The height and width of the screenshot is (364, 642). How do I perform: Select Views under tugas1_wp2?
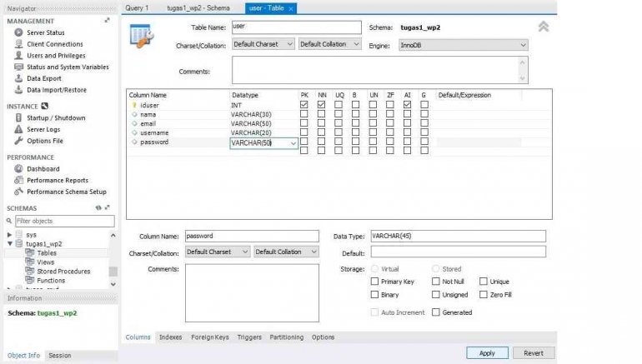click(46, 262)
